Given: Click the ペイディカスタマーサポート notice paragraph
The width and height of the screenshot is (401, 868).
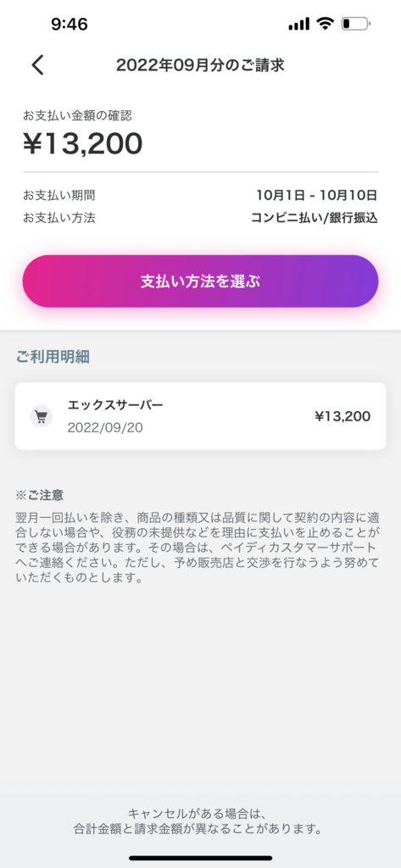Looking at the screenshot, I should pos(198,548).
